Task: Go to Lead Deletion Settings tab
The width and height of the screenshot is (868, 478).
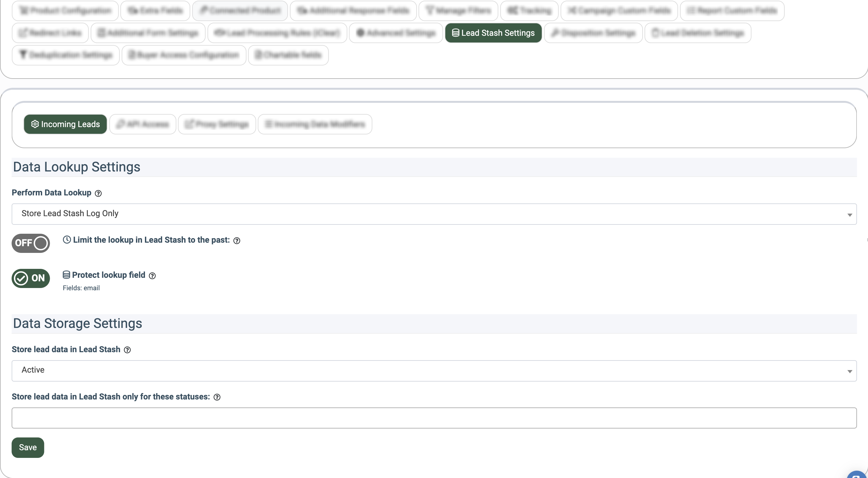Action: click(x=698, y=33)
